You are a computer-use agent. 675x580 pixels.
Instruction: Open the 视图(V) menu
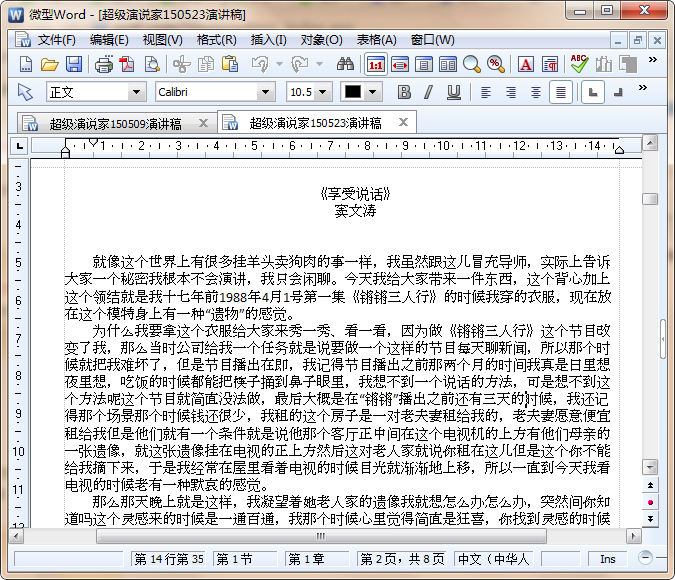tap(162, 40)
